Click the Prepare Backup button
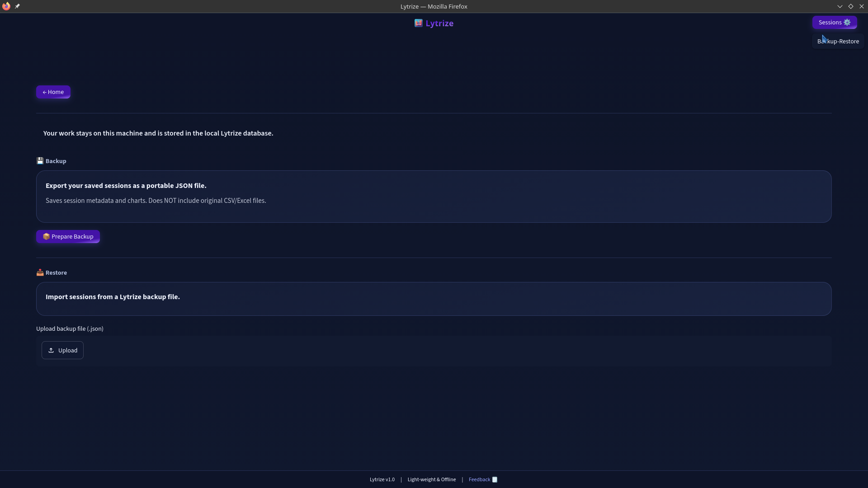The height and width of the screenshot is (488, 868). point(68,237)
